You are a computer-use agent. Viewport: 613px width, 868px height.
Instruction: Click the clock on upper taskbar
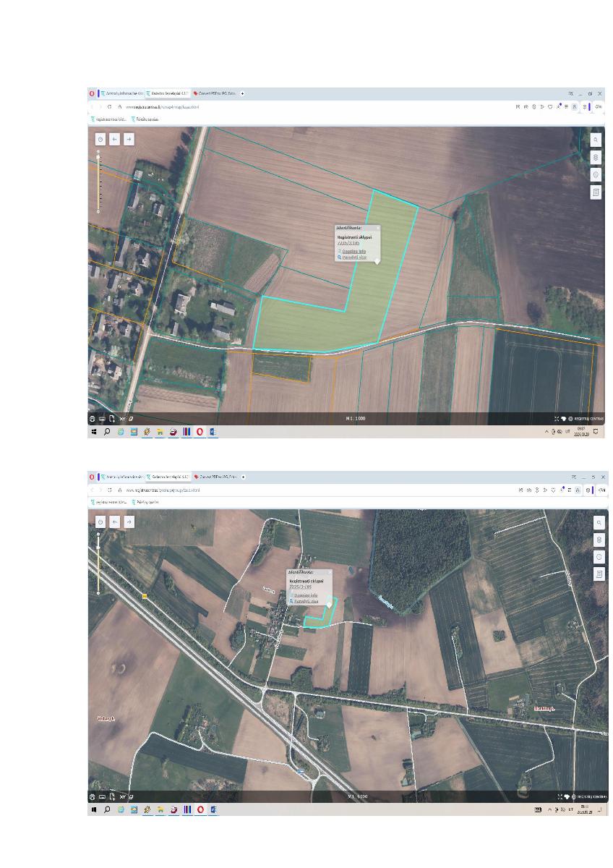tap(581, 432)
